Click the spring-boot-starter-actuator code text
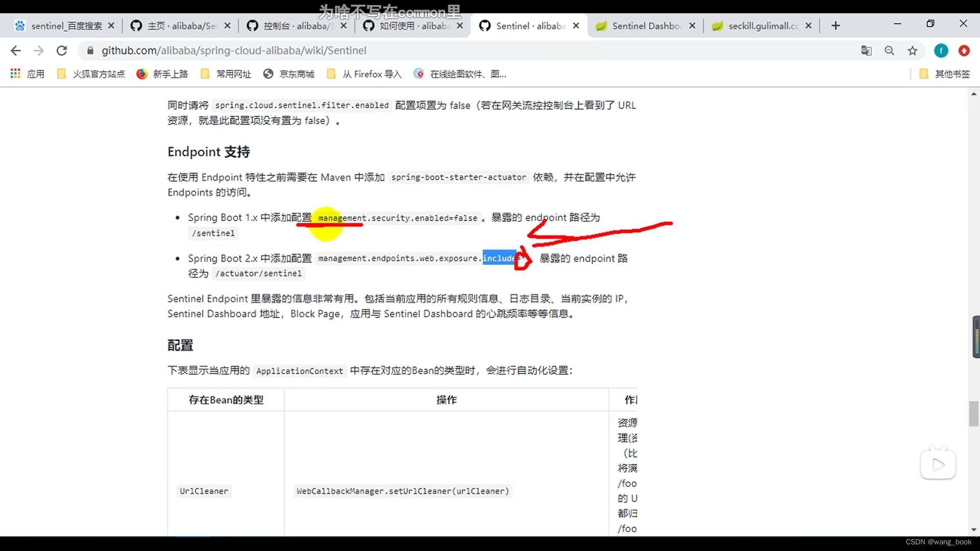This screenshot has width=980, height=551. pyautogui.click(x=458, y=178)
